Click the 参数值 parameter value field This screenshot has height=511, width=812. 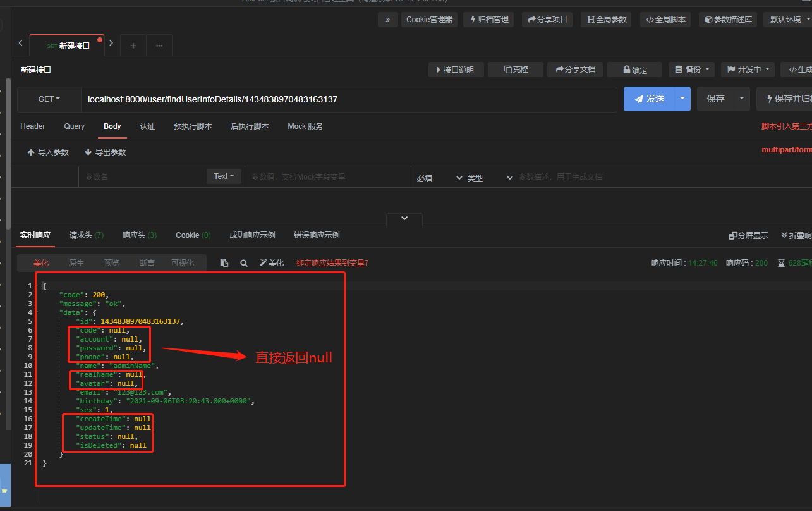(x=327, y=177)
